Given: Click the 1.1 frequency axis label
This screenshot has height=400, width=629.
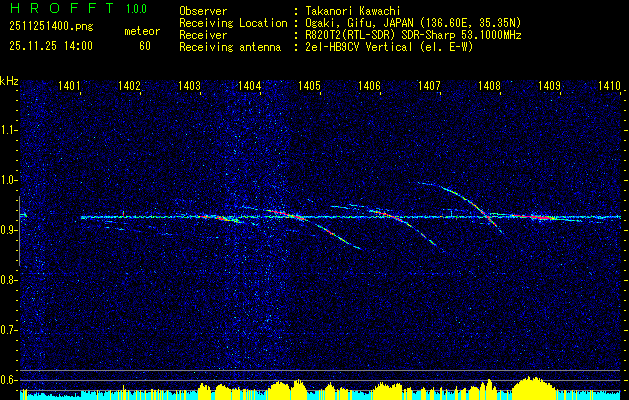Looking at the screenshot, I should 8,130.
